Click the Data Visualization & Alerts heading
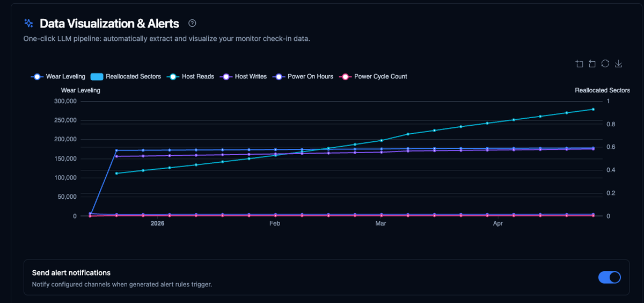The height and width of the screenshot is (303, 644). coord(109,24)
